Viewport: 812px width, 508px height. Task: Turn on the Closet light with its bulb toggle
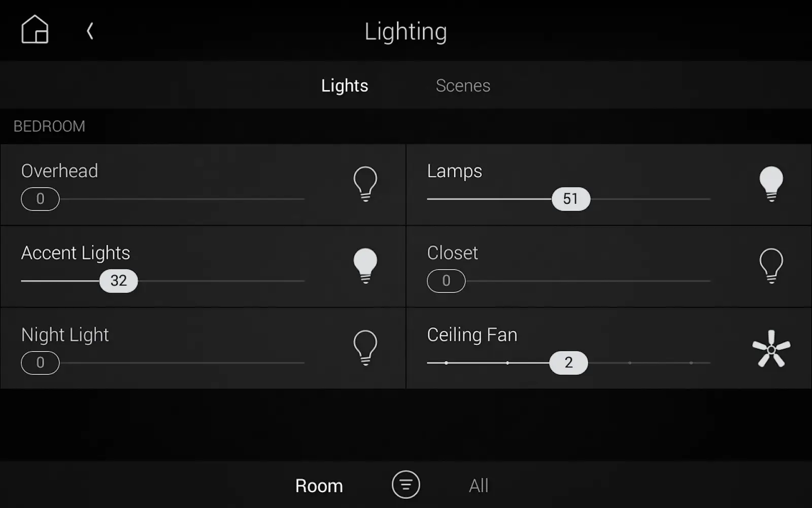[771, 266]
